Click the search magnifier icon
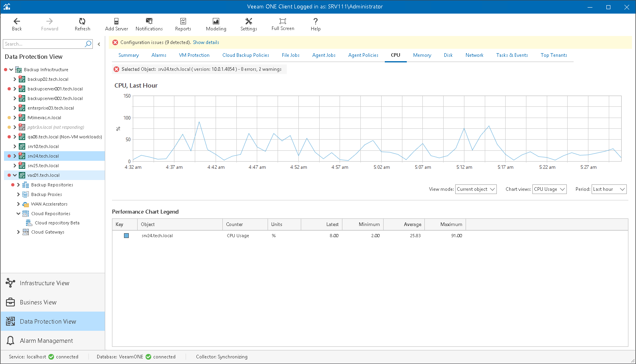 coord(88,44)
